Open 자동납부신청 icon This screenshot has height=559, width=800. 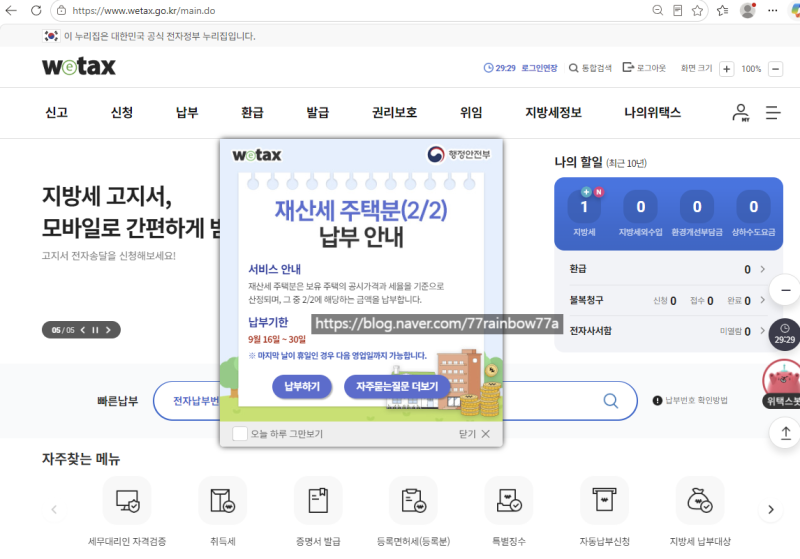coord(605,500)
